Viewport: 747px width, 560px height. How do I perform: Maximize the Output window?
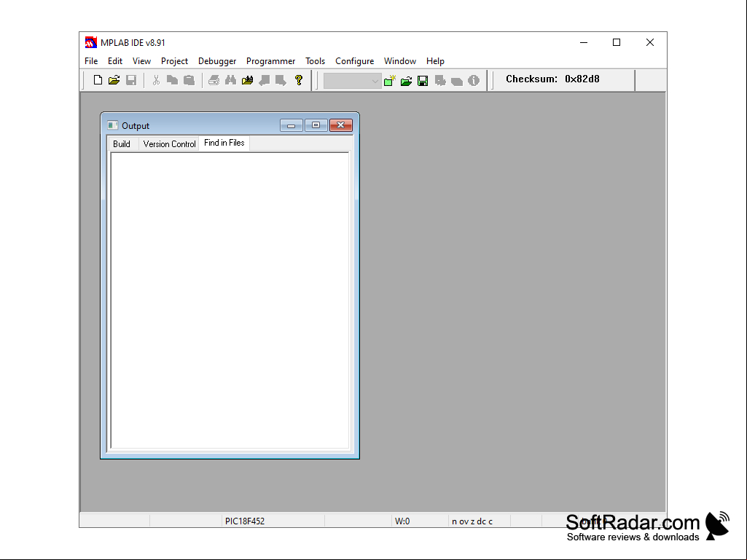[x=316, y=125]
